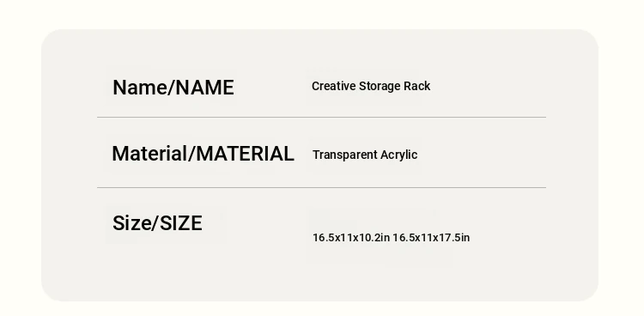Click the lowercase word Name
This screenshot has height=316, width=644.
click(x=140, y=88)
